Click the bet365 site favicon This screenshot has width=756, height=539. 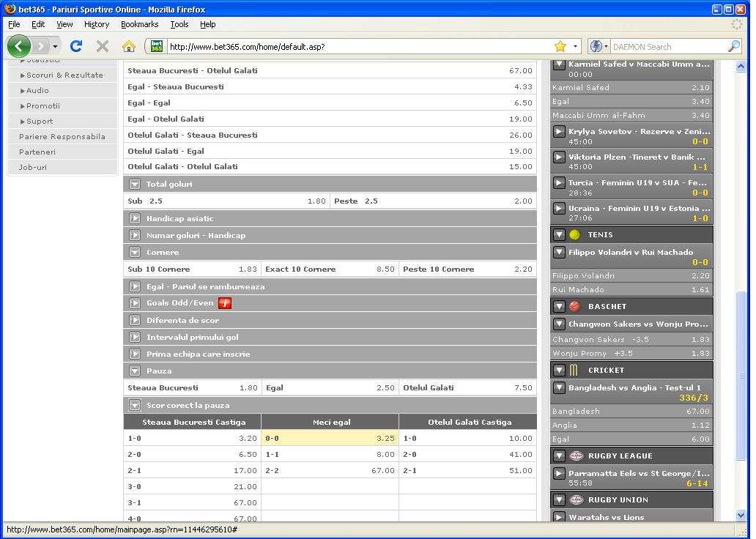coord(157,46)
